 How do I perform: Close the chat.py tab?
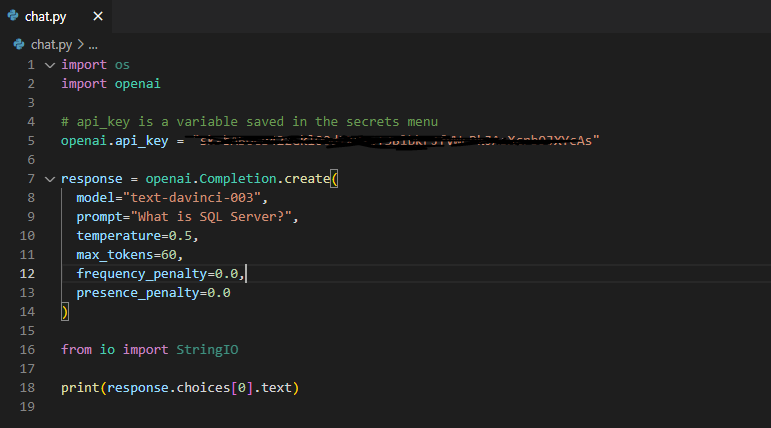pyautogui.click(x=98, y=16)
